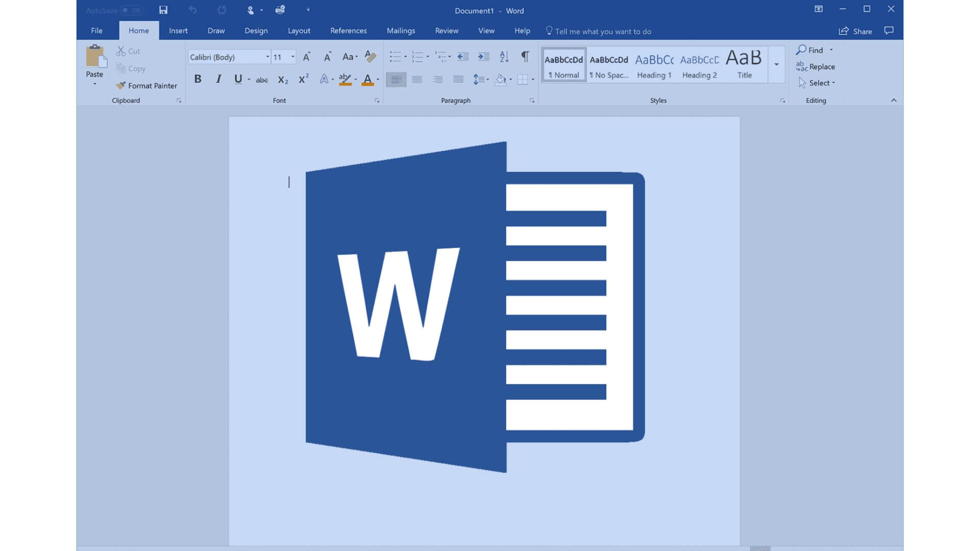Toggle Superscript formatting

[x=304, y=79]
